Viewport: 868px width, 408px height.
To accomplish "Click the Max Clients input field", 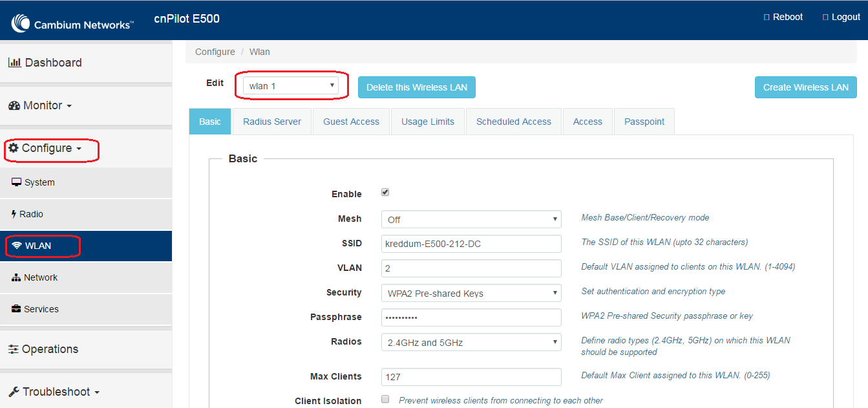I will coord(471,377).
